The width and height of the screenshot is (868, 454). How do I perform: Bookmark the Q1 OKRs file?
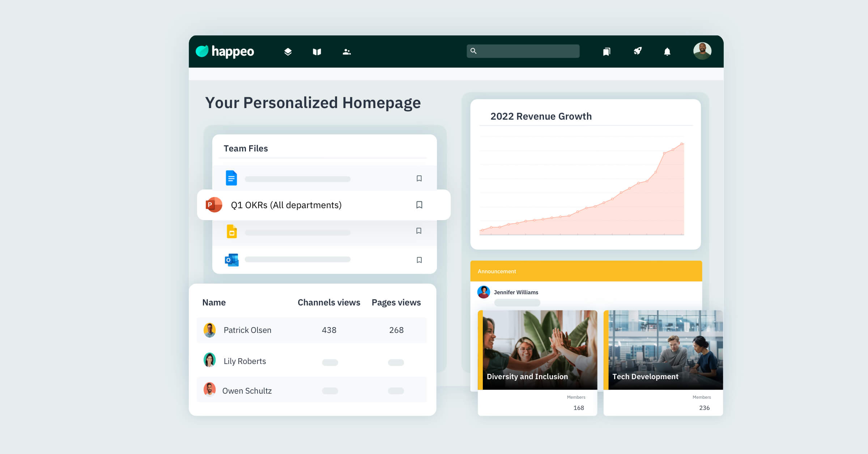point(419,205)
